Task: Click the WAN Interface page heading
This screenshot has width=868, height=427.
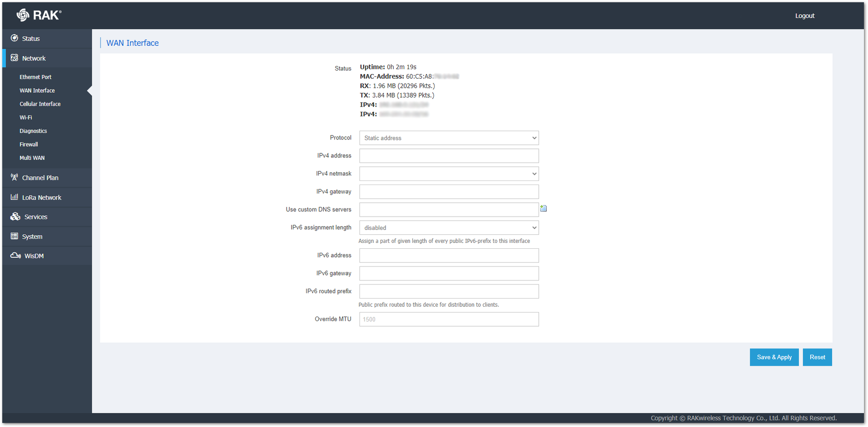Action: [132, 43]
